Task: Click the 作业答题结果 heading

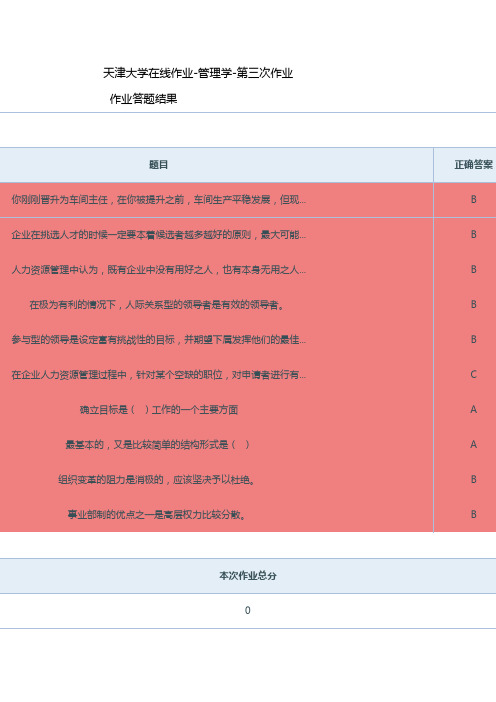Action: point(143,98)
